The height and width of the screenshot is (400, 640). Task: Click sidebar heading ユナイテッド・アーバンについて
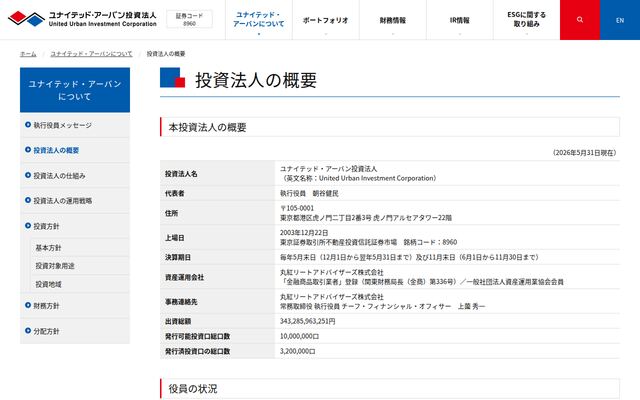tap(75, 90)
